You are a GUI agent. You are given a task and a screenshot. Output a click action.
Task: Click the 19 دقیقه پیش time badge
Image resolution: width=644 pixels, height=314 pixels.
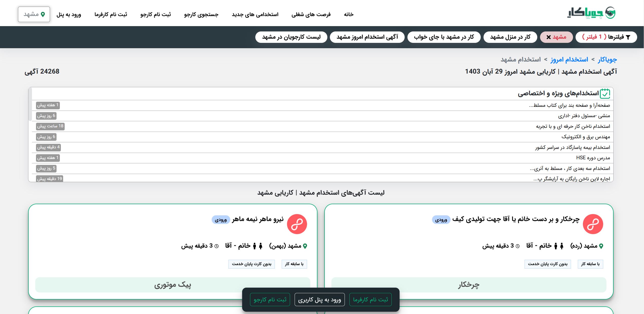tap(49, 179)
